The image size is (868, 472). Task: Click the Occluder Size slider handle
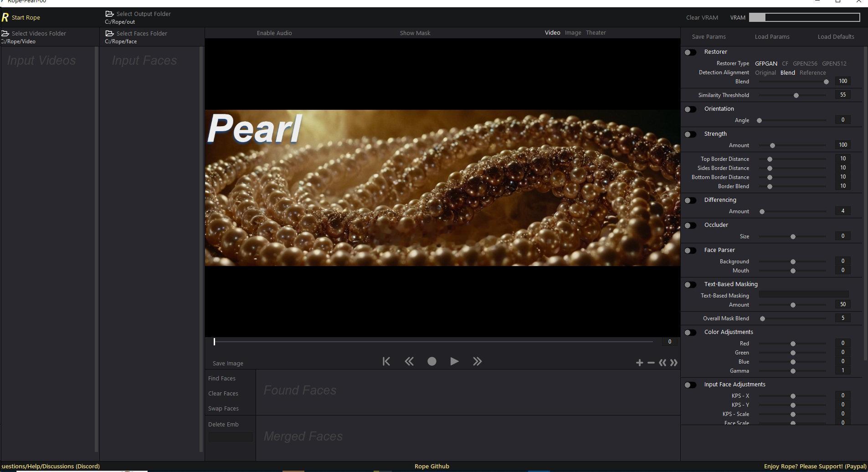793,237
